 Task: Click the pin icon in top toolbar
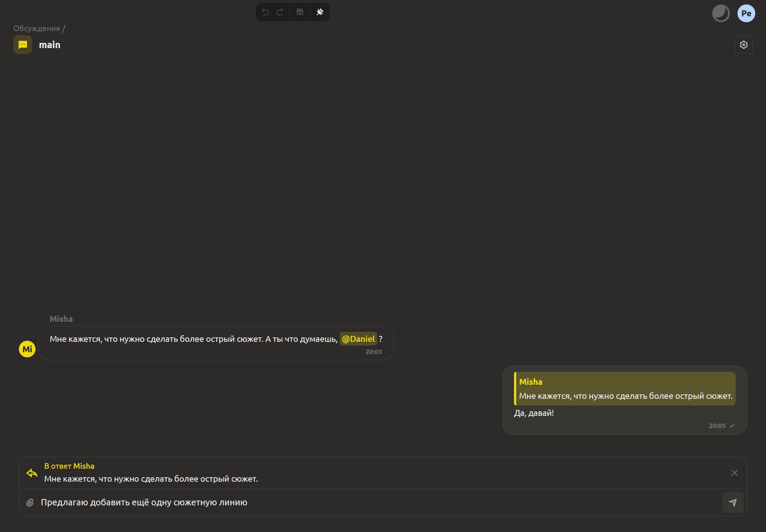[x=320, y=12]
